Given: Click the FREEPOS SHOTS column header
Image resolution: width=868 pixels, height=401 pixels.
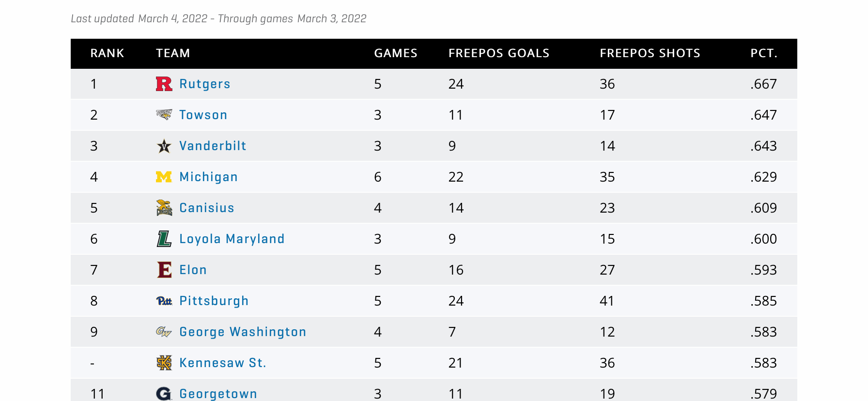Looking at the screenshot, I should pos(650,53).
